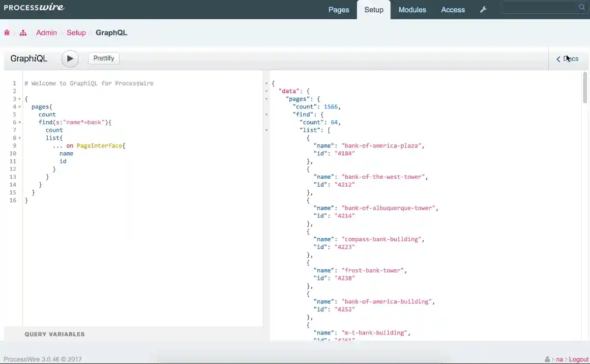The height and width of the screenshot is (364, 590).
Task: Click the Logout link
Action: tap(578, 359)
